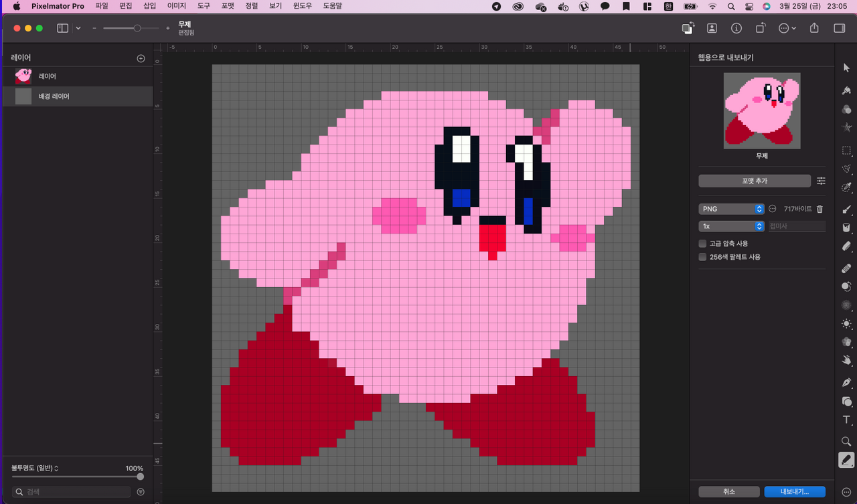Open the 삽입 menu
Screen dimensions: 857x504
(x=150, y=6)
